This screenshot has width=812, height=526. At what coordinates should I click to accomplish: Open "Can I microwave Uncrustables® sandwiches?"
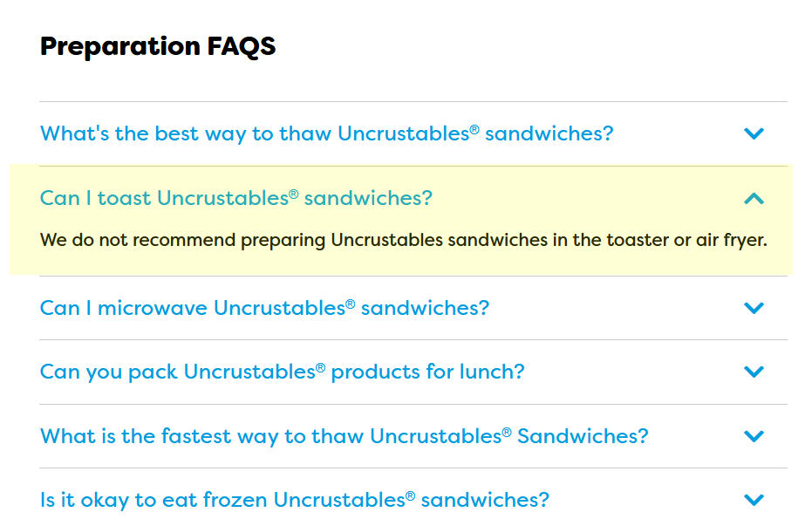[x=264, y=308]
